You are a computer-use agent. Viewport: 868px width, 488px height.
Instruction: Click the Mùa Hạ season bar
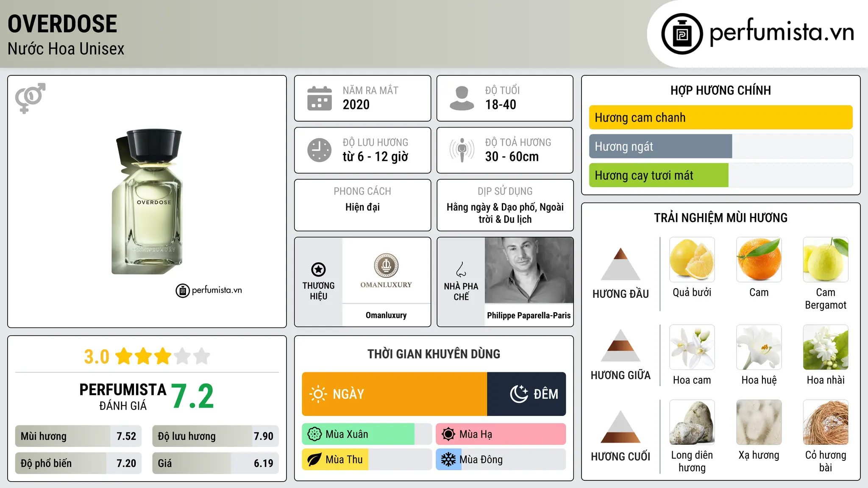pyautogui.click(x=501, y=434)
